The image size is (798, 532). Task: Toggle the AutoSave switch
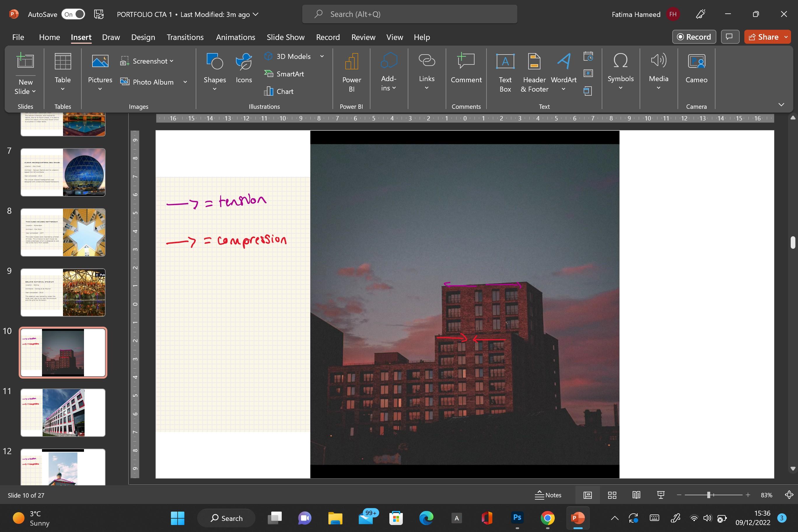pos(73,14)
